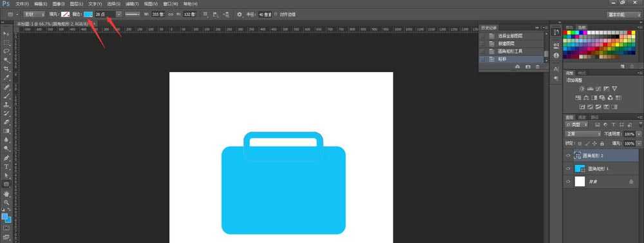Pick the Hand tool
The image size is (644, 243).
coord(6,193)
